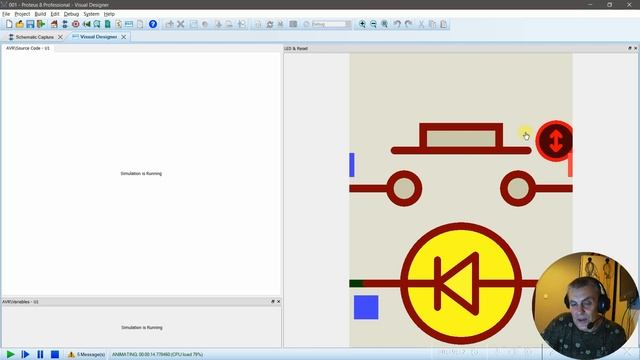
Task: Open the File menu
Action: [x=6, y=14]
